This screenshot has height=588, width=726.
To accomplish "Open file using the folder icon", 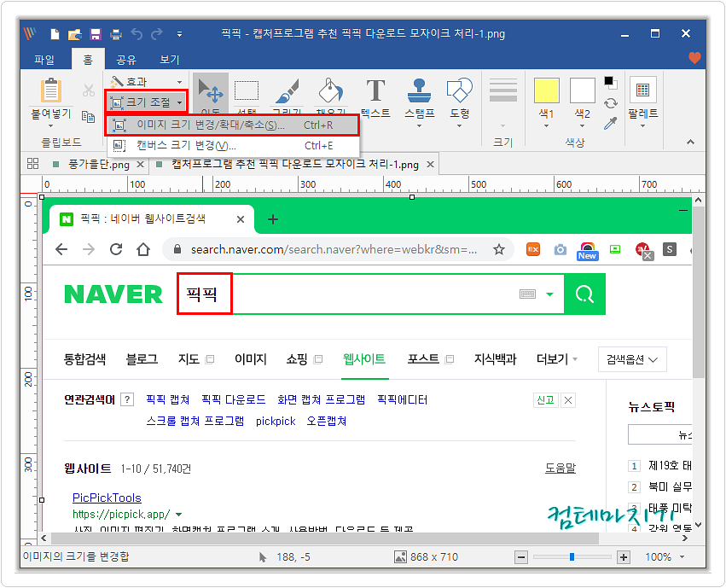I will (74, 34).
